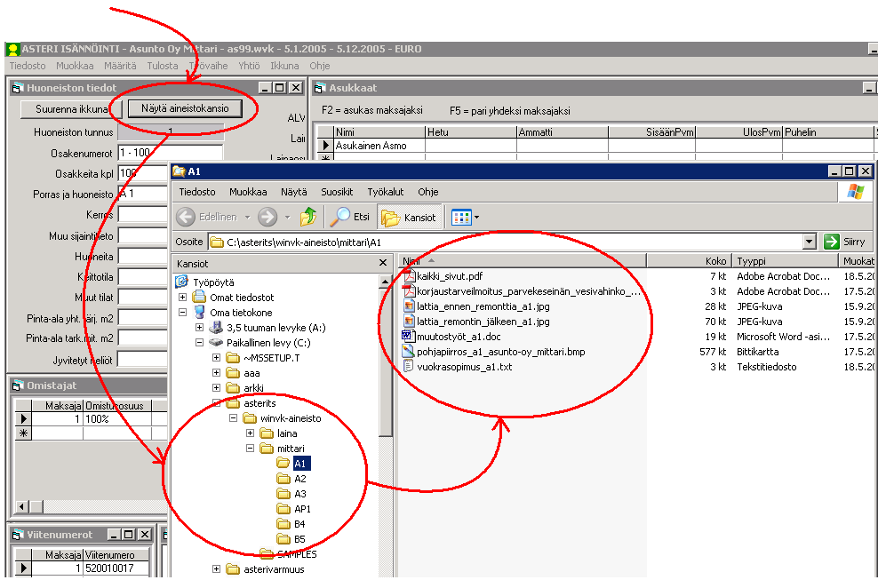Click the Näytä aineistokansio button
Viewport: 886px width, 588px height.
coord(185,108)
